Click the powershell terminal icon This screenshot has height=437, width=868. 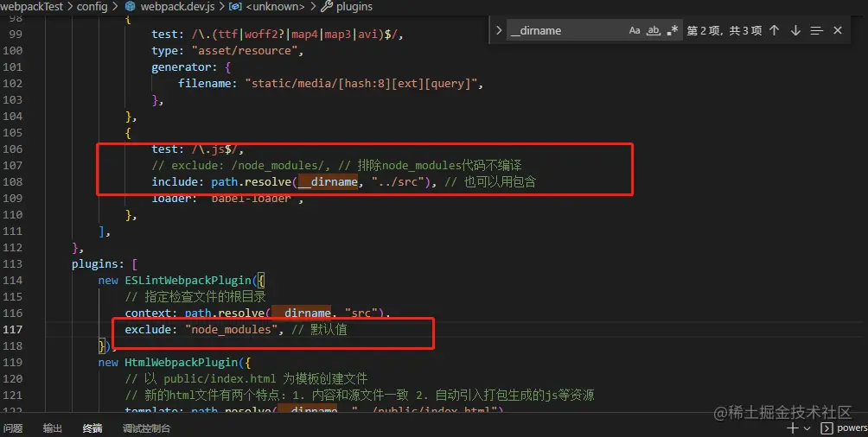827,428
